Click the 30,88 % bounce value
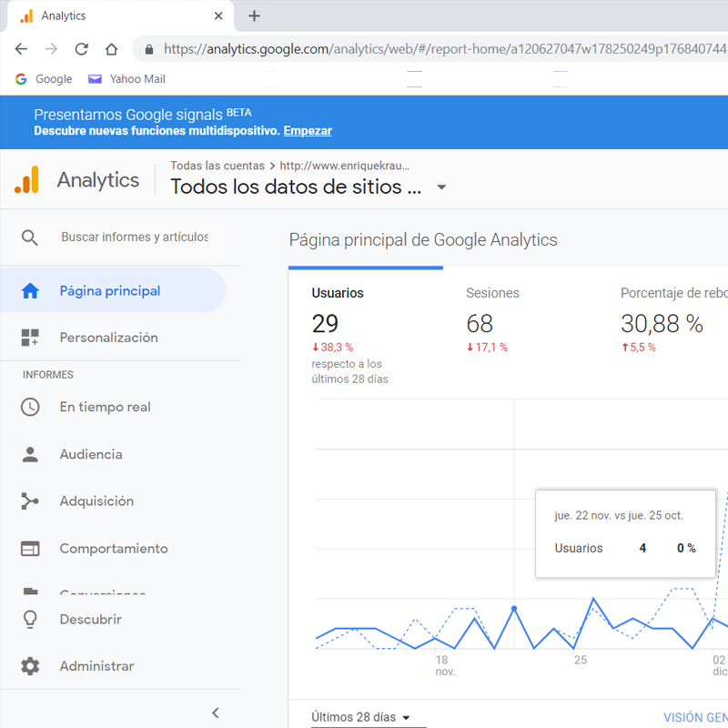 point(662,324)
